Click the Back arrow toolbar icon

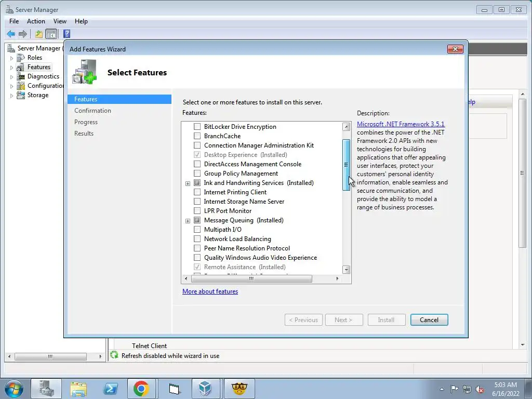coord(11,34)
